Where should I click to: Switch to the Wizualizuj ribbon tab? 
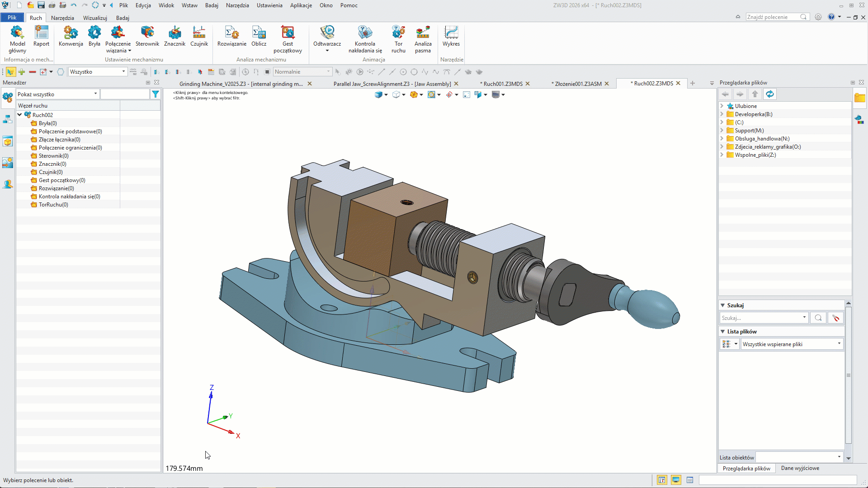click(95, 18)
